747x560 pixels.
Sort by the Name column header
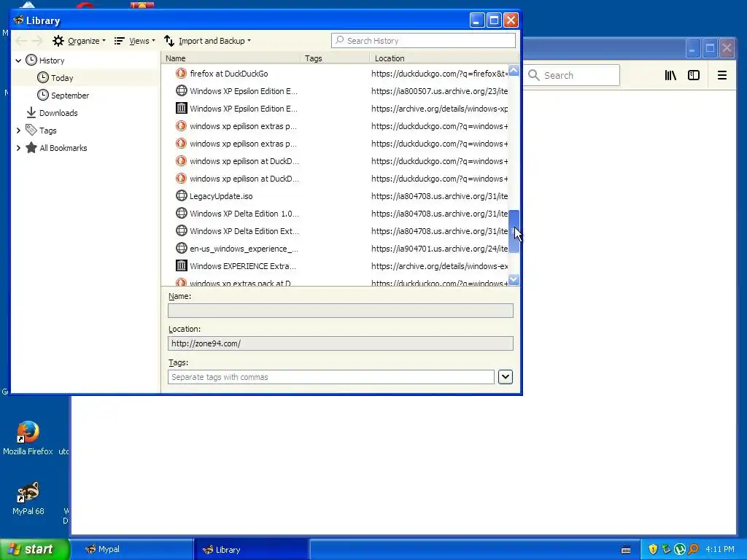point(231,58)
